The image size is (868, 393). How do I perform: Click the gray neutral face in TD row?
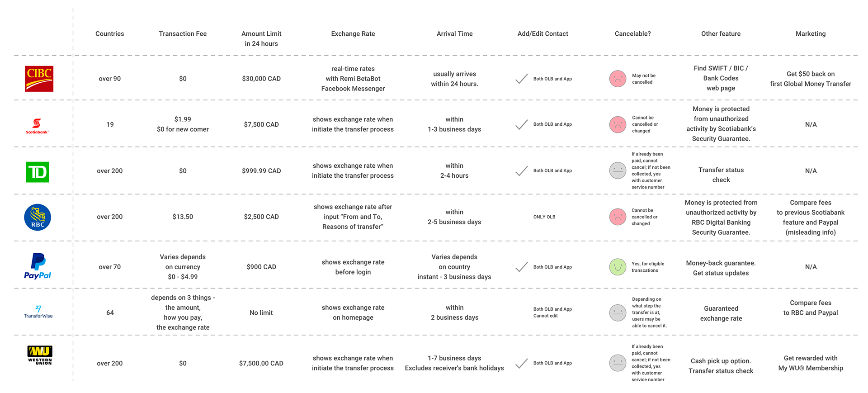click(x=618, y=170)
